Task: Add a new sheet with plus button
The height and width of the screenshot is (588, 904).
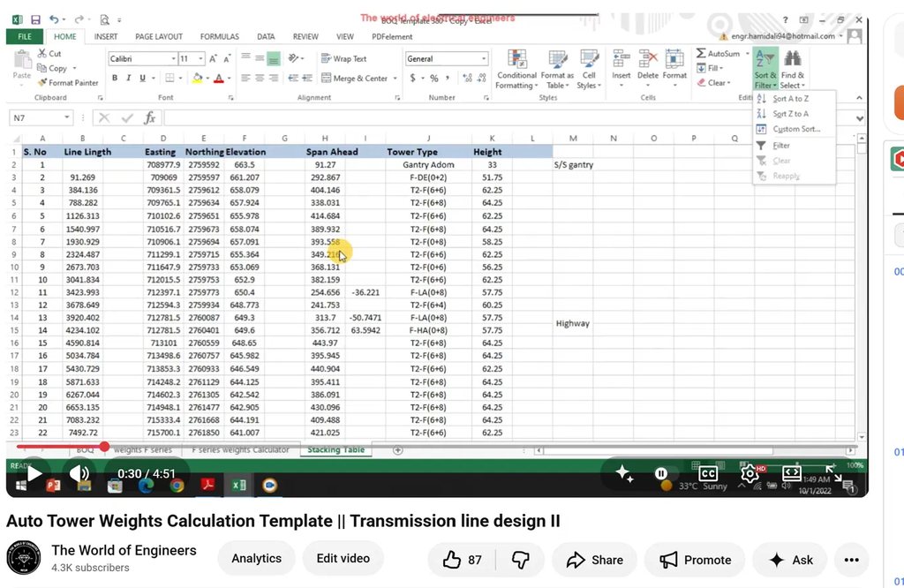Action: click(398, 450)
